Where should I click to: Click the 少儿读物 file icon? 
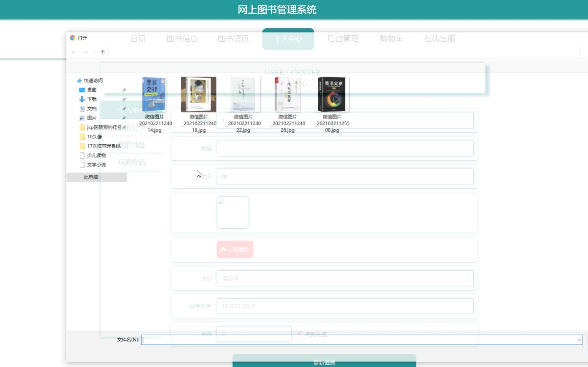click(x=82, y=155)
